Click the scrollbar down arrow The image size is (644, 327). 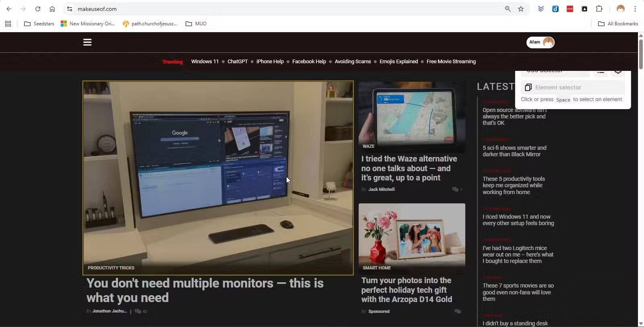pyautogui.click(x=641, y=324)
